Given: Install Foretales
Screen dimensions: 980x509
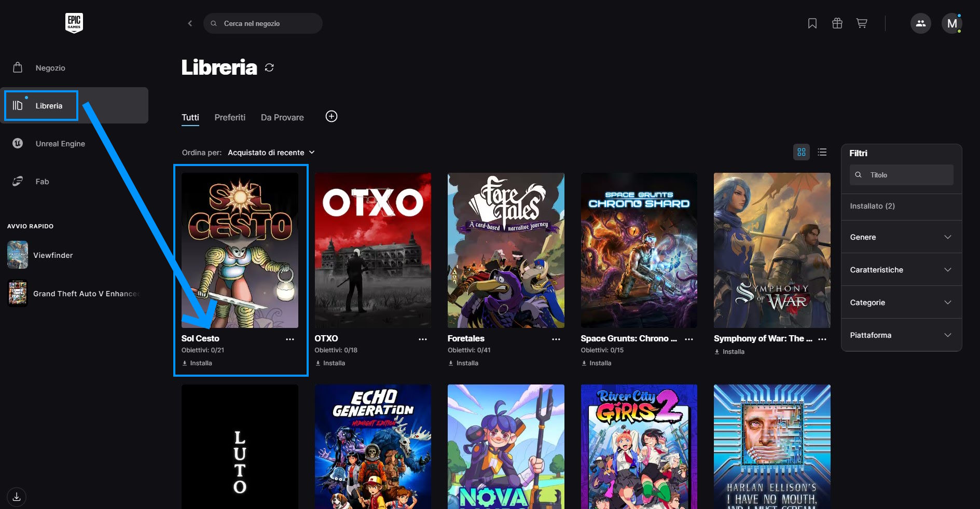Looking at the screenshot, I should click(463, 363).
